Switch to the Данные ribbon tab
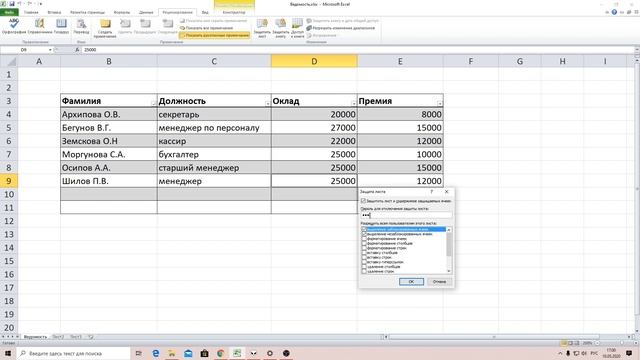This screenshot has height=360, width=640. tap(146, 12)
